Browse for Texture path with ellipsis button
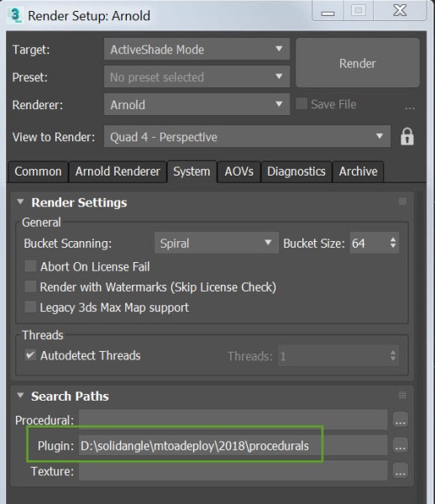Viewport: 435px width, 504px height. coord(400,471)
